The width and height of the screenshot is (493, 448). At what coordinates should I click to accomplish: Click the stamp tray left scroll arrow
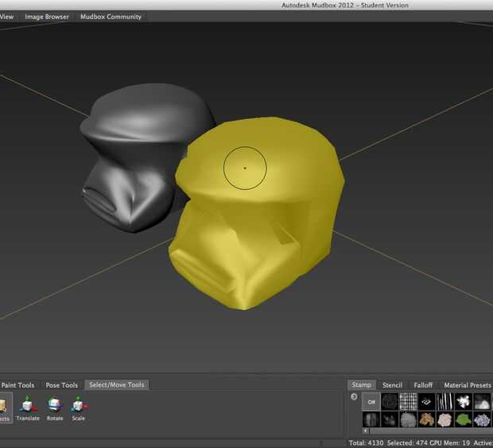coord(365,431)
